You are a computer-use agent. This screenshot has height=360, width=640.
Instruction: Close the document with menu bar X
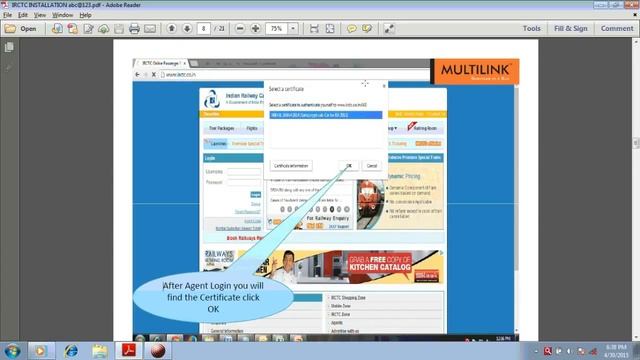pos(635,15)
